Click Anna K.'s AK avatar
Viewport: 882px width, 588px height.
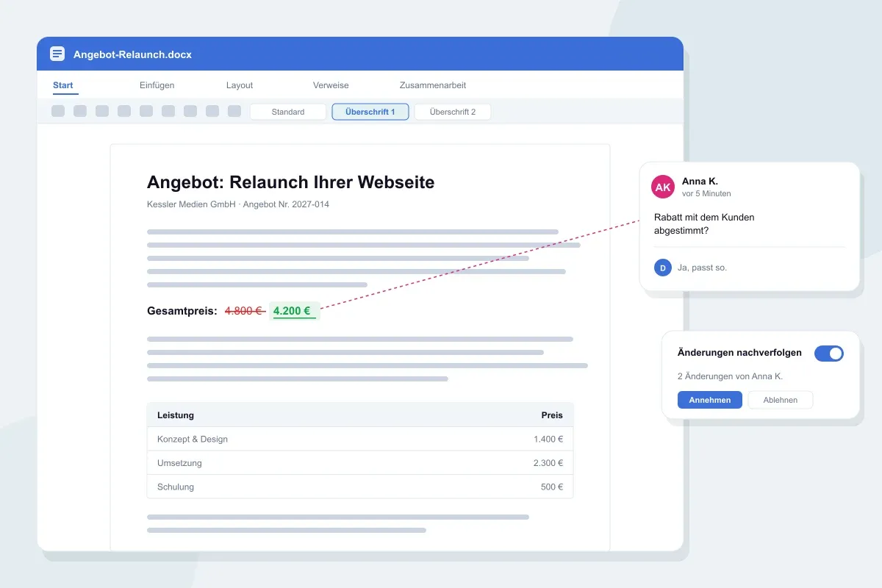pos(663,187)
